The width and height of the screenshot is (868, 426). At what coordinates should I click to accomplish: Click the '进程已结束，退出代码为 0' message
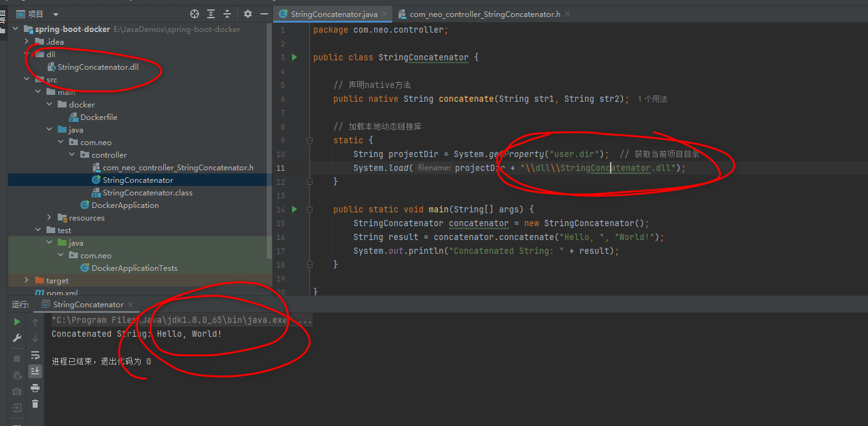(101, 361)
